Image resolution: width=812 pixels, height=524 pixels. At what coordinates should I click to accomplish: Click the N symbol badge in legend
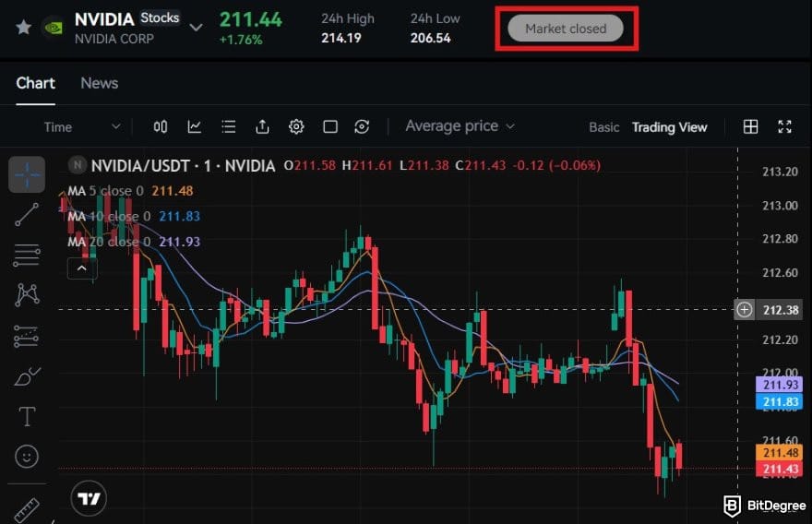tap(78, 165)
